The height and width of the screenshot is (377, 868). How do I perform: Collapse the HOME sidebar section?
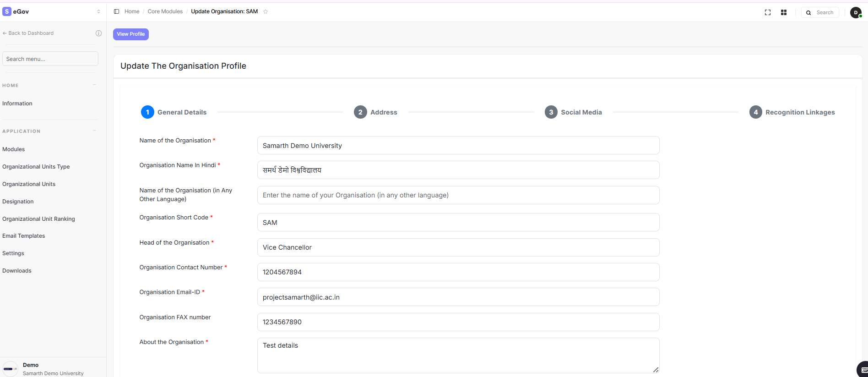click(x=95, y=85)
